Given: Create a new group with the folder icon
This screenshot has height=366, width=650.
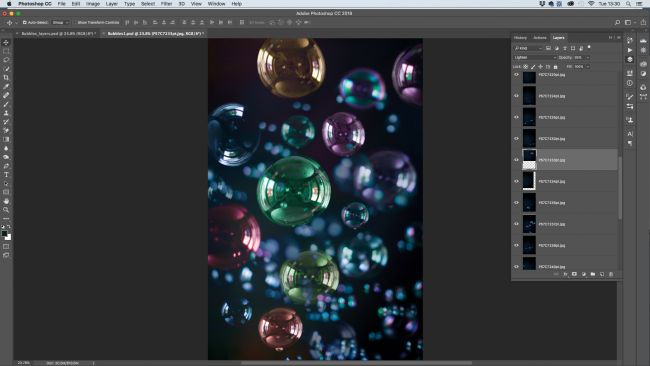Looking at the screenshot, I should [x=593, y=274].
